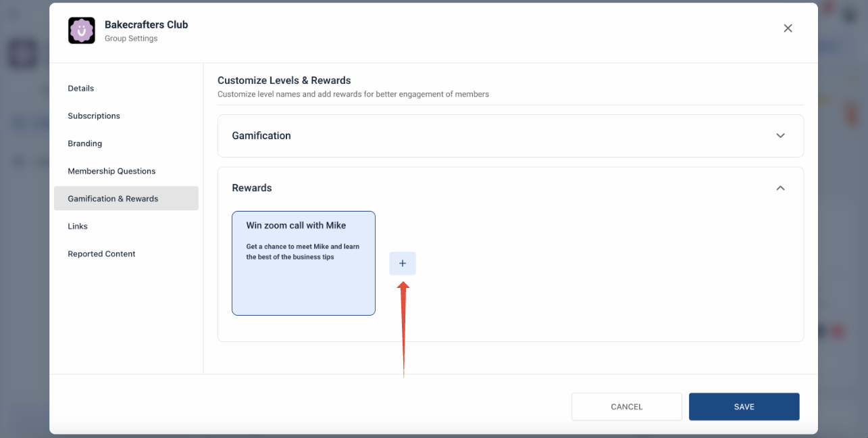Select the Win zoom call with Mike title
This screenshot has width=868, height=438.
pyautogui.click(x=296, y=225)
